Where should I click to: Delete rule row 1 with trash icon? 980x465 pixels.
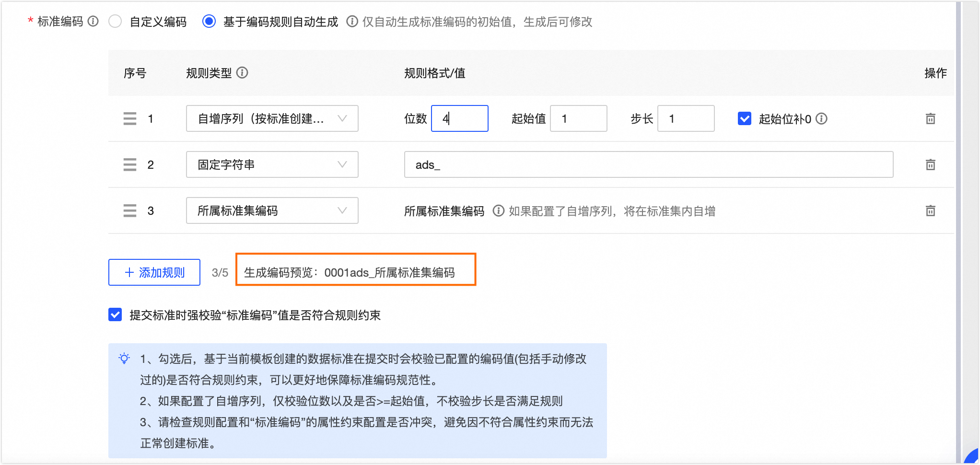coord(930,118)
